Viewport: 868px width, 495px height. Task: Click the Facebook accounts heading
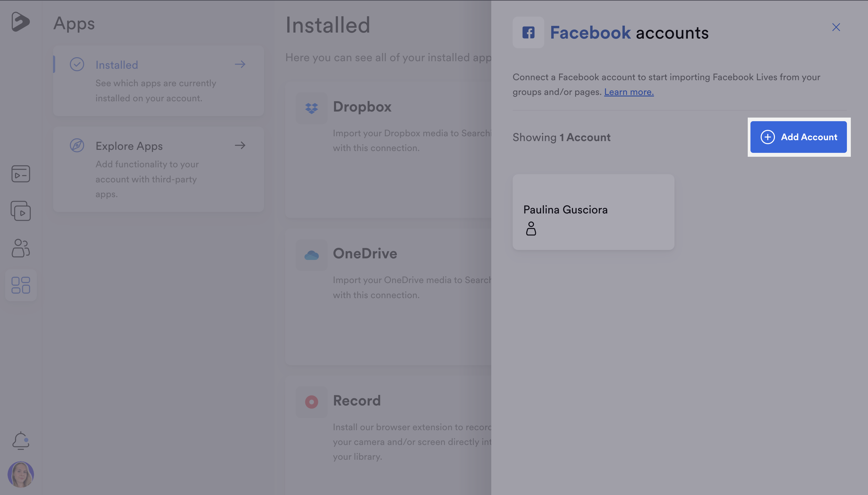coord(629,33)
